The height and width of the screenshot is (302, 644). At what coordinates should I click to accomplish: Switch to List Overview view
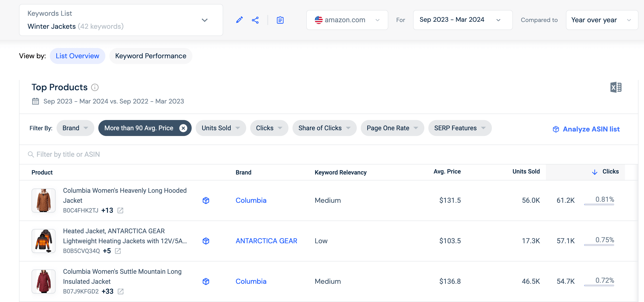click(78, 56)
